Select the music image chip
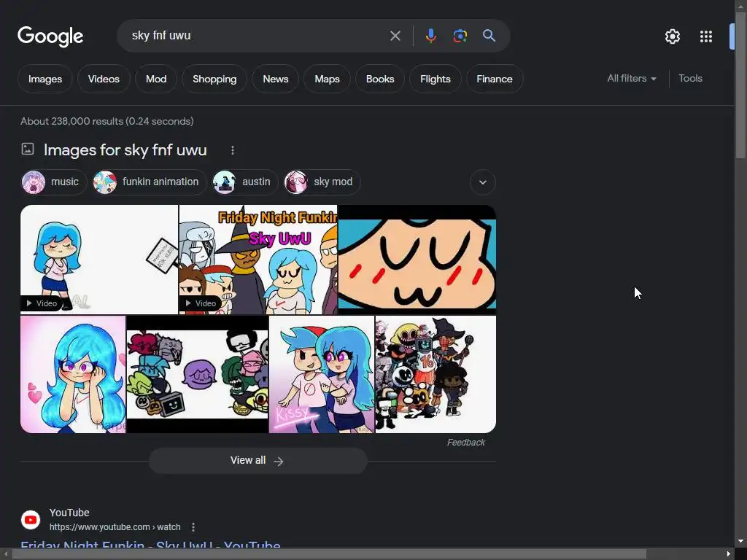The image size is (747, 560). pyautogui.click(x=54, y=182)
